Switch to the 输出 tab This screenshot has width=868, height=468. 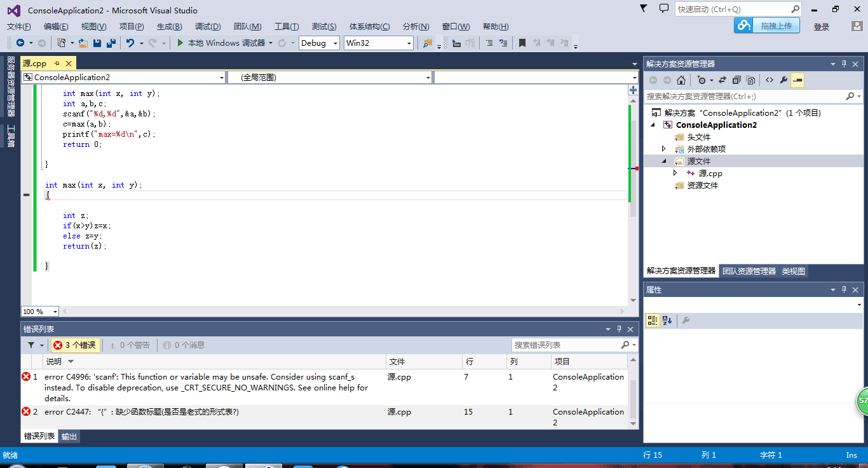pos(69,437)
